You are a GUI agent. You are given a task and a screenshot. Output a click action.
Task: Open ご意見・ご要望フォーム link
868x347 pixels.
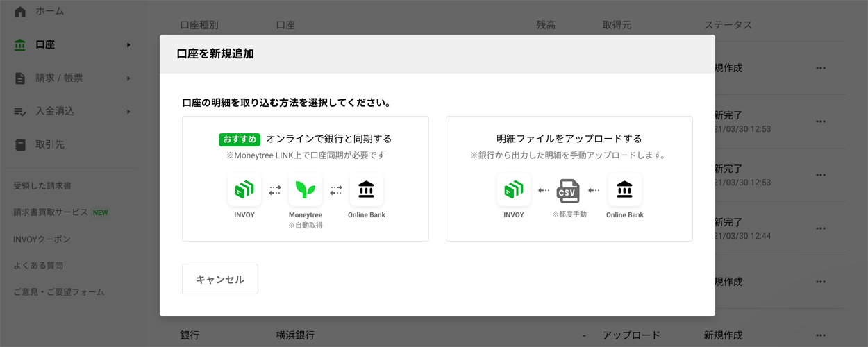pos(59,291)
